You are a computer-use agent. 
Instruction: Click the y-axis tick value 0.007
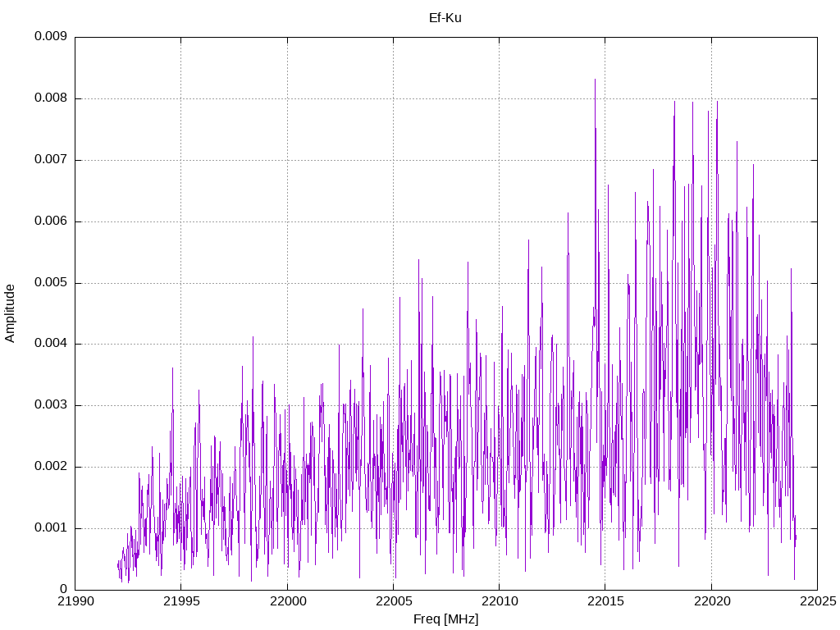click(51, 160)
